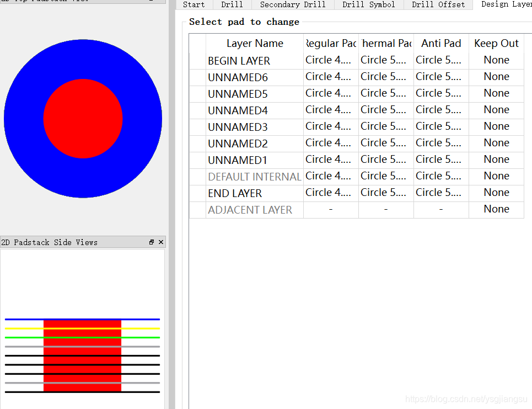Select the Drill Symbol tab

pyautogui.click(x=368, y=4)
